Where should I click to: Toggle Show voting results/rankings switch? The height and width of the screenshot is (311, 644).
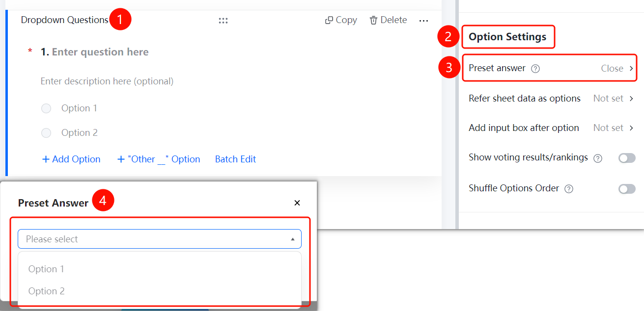pos(627,158)
